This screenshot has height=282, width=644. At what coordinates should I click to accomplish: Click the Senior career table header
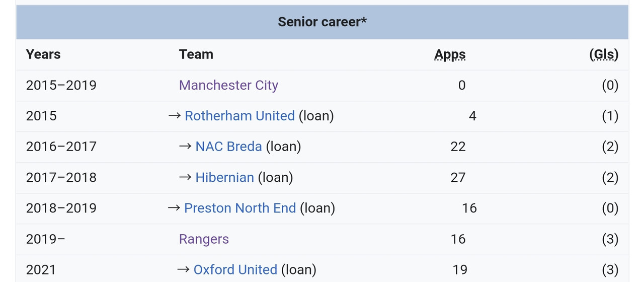pyautogui.click(x=322, y=22)
